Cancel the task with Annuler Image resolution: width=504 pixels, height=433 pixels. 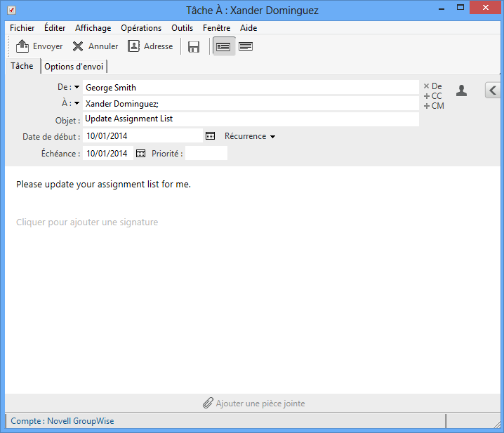point(95,46)
